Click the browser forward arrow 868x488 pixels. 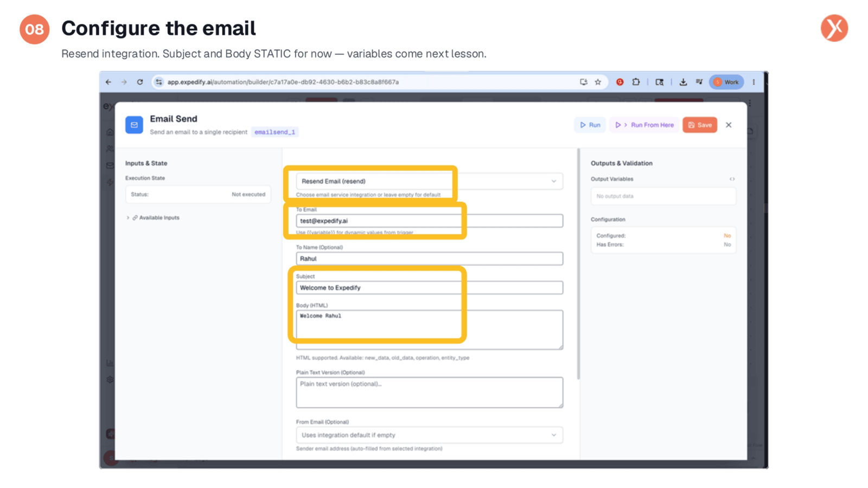(124, 82)
